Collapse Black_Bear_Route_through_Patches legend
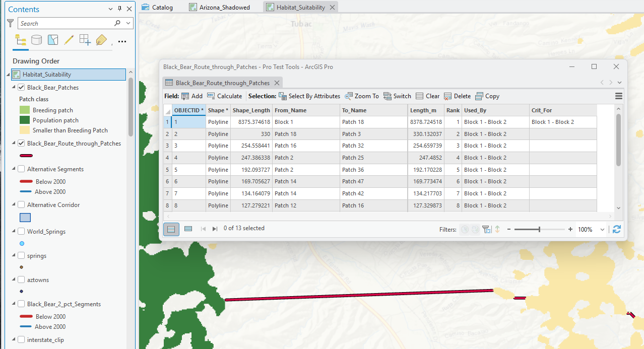Image resolution: width=644 pixels, height=349 pixels. 14,144
